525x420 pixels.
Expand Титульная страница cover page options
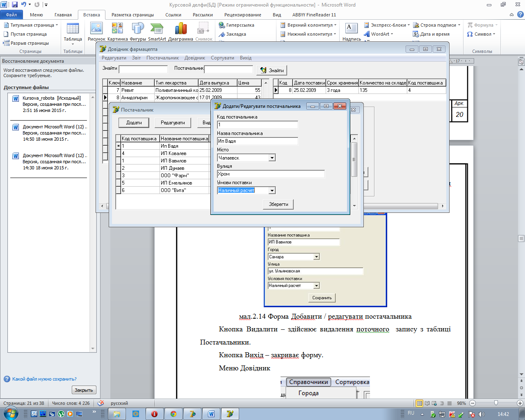tap(57, 25)
